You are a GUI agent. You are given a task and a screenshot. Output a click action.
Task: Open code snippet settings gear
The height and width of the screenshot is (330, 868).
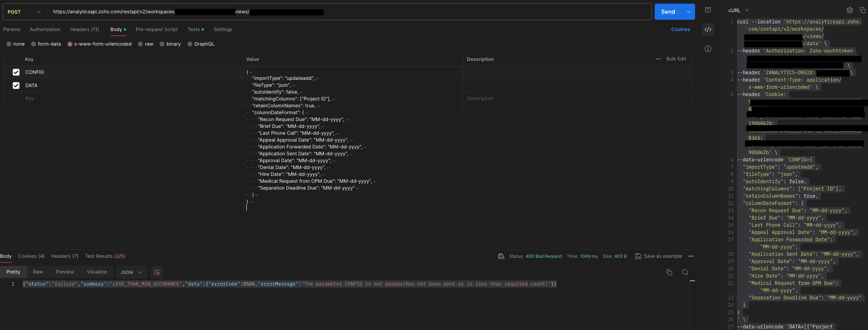(849, 10)
